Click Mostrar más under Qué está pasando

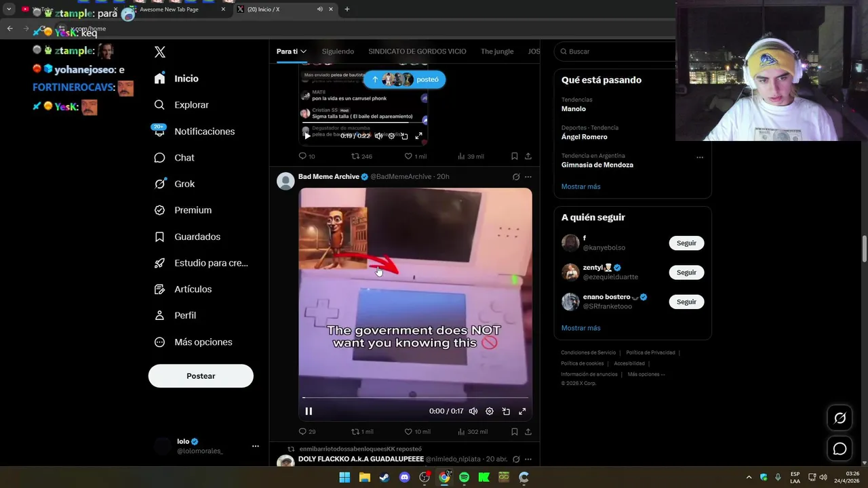[580, 186]
